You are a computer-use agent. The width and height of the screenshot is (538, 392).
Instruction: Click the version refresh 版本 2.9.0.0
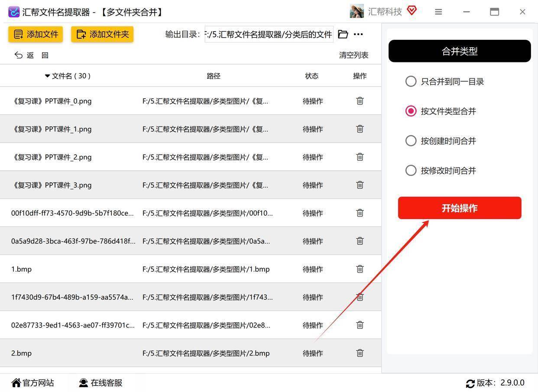tap(495, 383)
